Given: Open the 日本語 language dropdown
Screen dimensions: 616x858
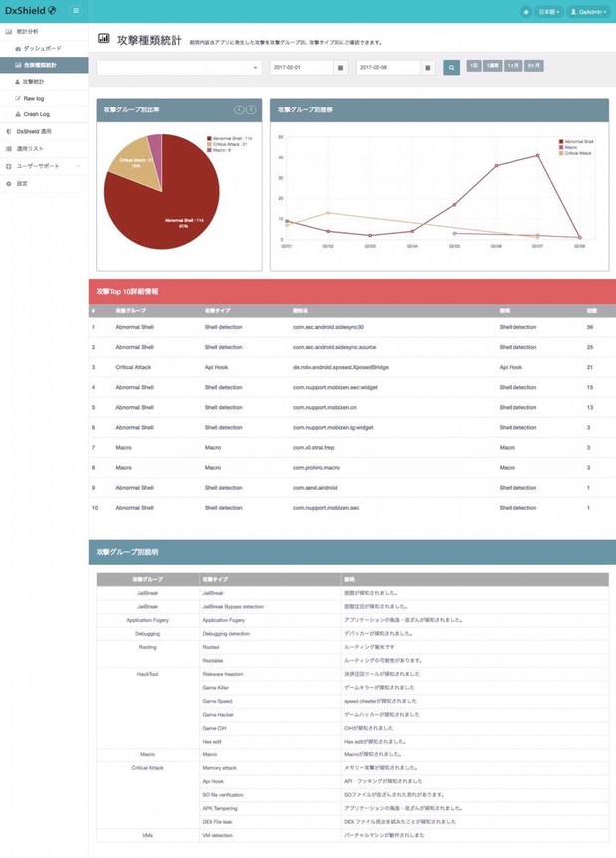Looking at the screenshot, I should (x=549, y=11).
